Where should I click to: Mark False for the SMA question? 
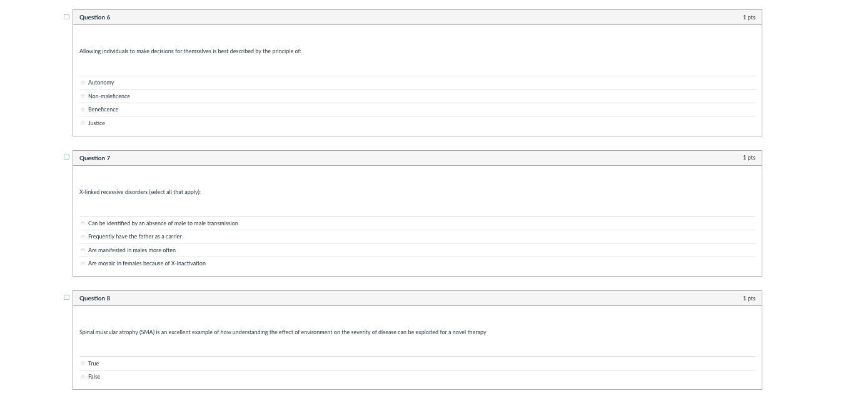coord(83,377)
